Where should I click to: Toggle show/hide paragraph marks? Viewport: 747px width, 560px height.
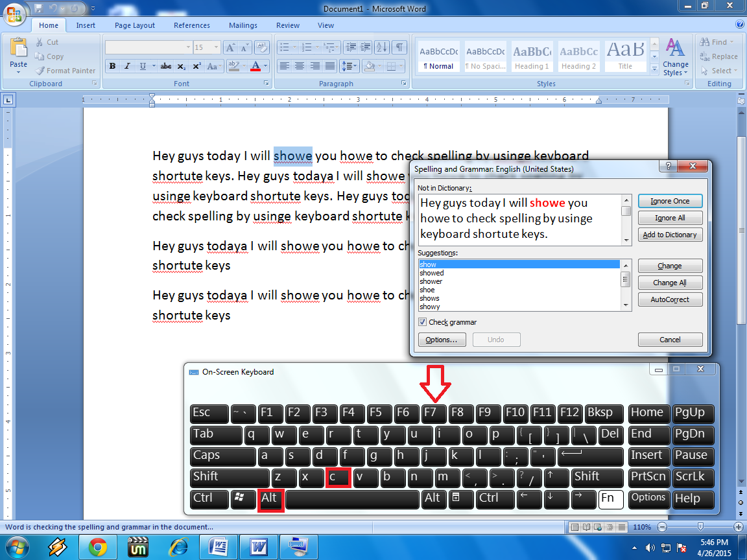pyautogui.click(x=399, y=47)
